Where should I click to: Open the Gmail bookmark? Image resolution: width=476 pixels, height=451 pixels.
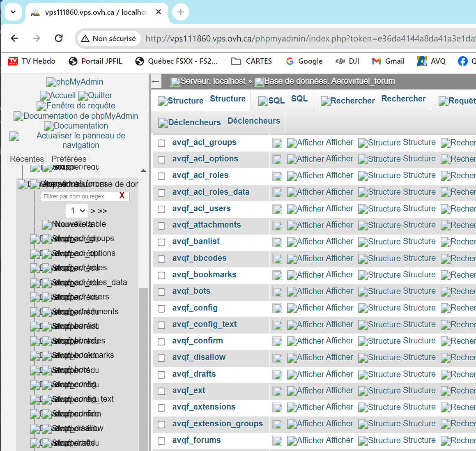(x=388, y=61)
